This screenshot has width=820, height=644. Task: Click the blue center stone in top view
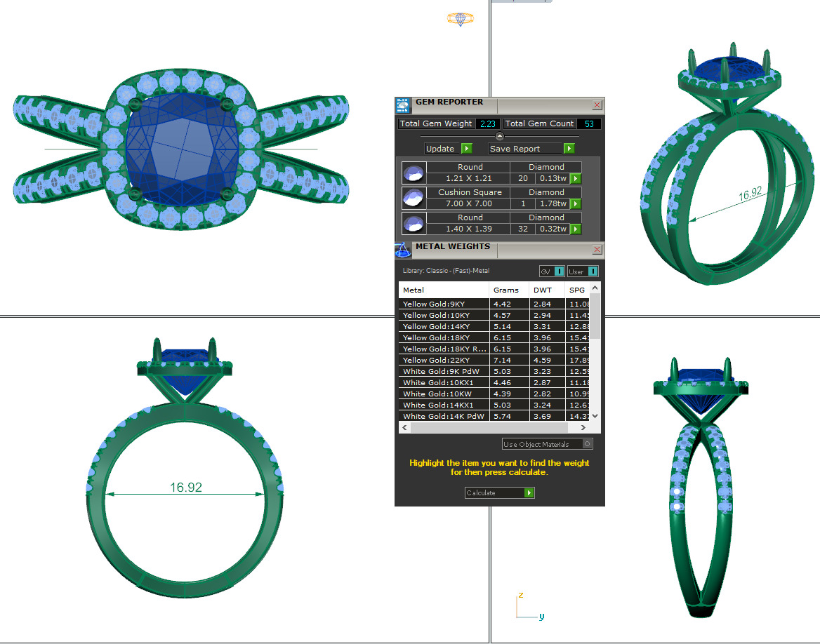coord(182,150)
